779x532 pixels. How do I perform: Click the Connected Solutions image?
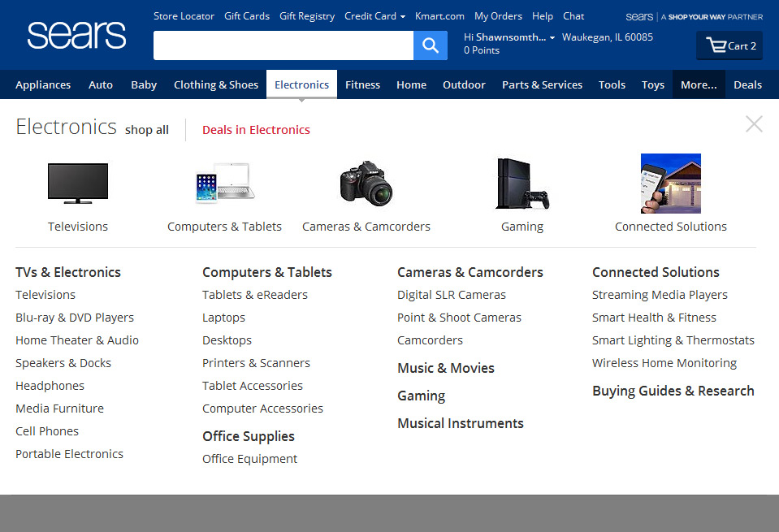pos(671,184)
